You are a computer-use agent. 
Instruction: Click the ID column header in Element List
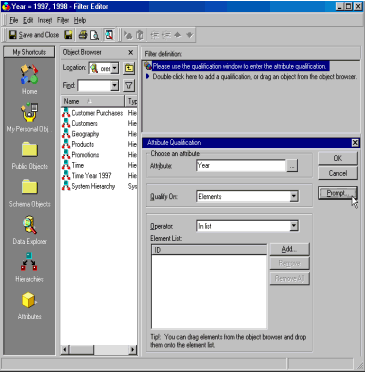tap(209, 250)
